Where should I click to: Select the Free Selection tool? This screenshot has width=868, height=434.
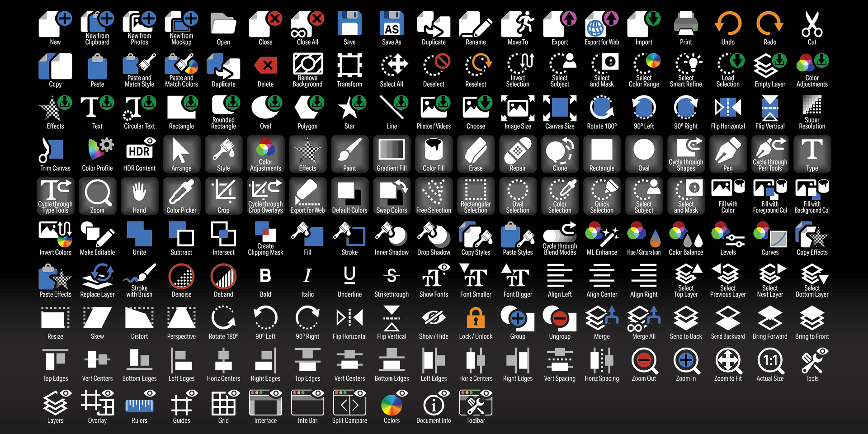coord(434,196)
